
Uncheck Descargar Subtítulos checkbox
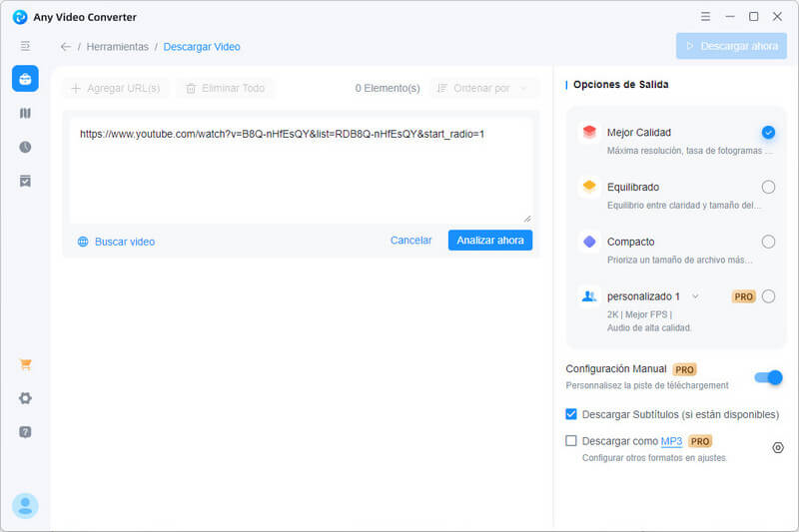[x=571, y=414]
